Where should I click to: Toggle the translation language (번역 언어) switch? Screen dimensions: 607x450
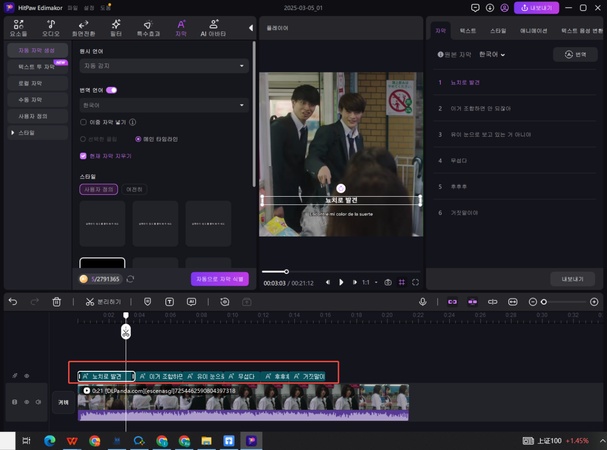[x=111, y=90]
